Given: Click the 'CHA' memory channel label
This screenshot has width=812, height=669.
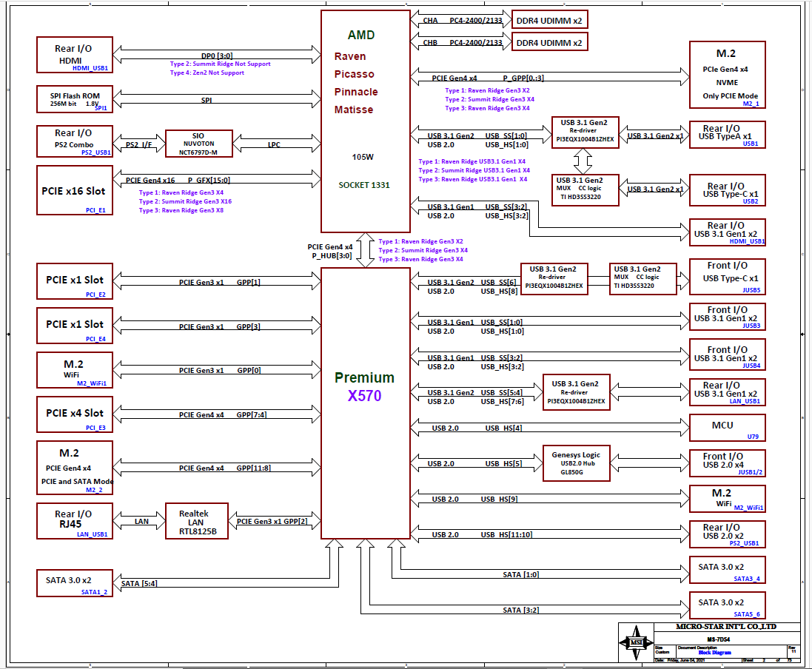Looking at the screenshot, I should (430, 21).
